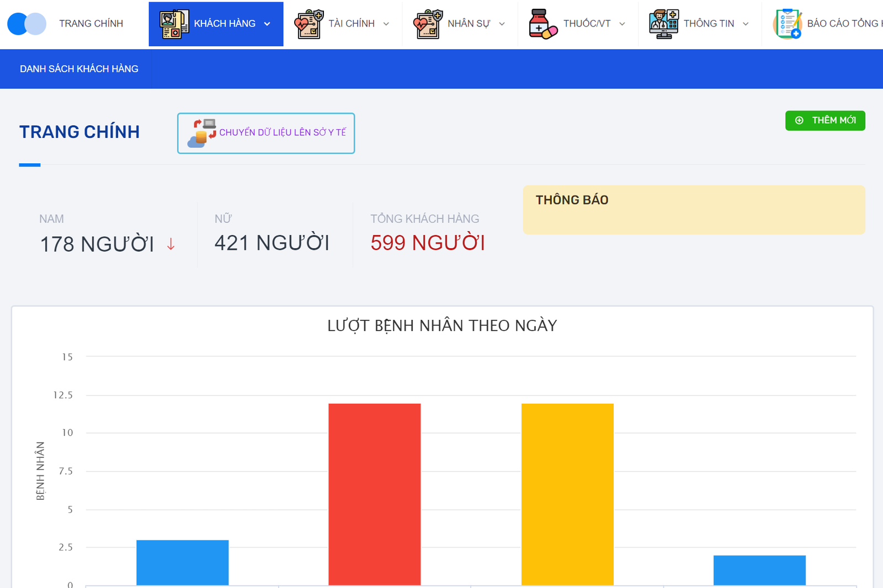The height and width of the screenshot is (588, 883).
Task: Click Chuyển Dữ Liệu Lên Sở Y Tế button
Action: tap(282, 133)
